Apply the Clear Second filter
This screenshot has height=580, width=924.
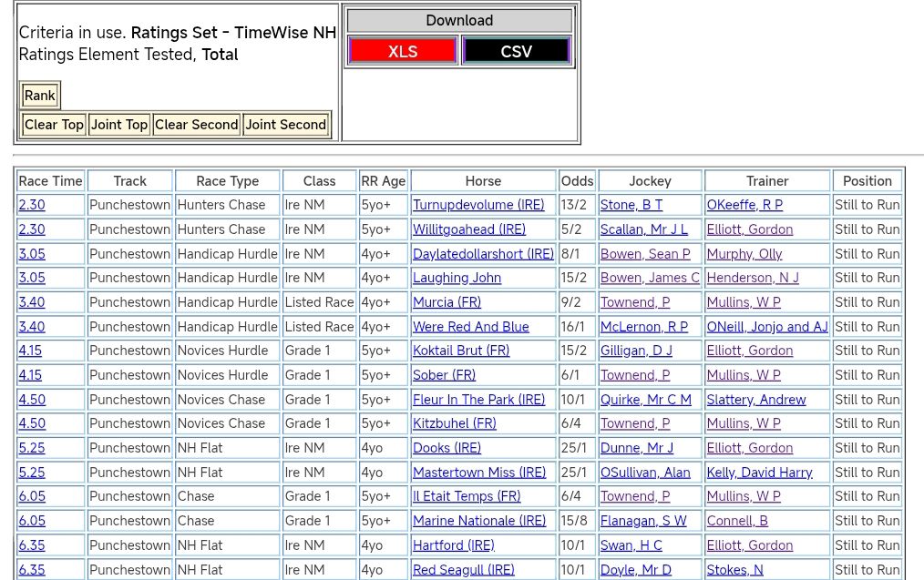[196, 125]
